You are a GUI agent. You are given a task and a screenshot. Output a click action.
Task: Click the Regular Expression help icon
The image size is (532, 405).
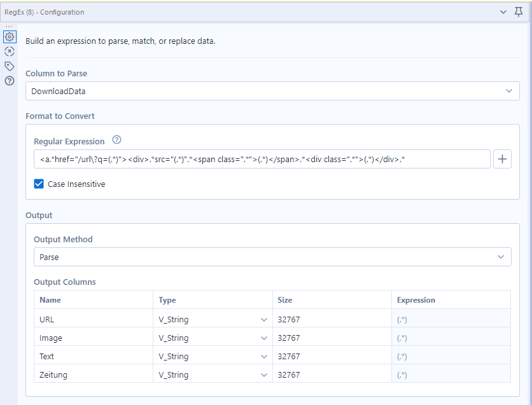116,141
